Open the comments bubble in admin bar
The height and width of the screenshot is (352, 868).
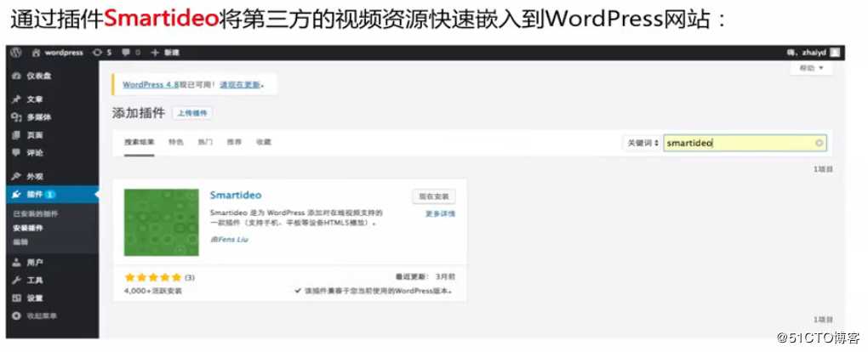pyautogui.click(x=131, y=53)
